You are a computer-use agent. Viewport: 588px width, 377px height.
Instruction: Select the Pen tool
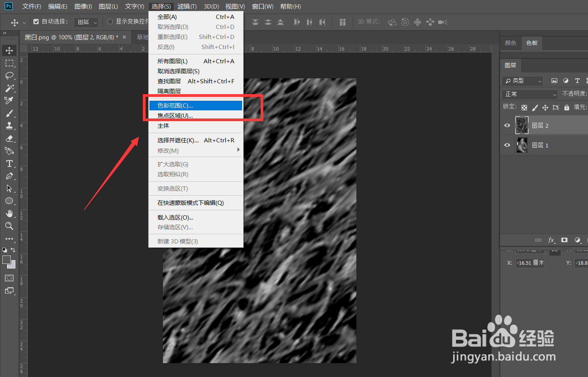click(9, 176)
